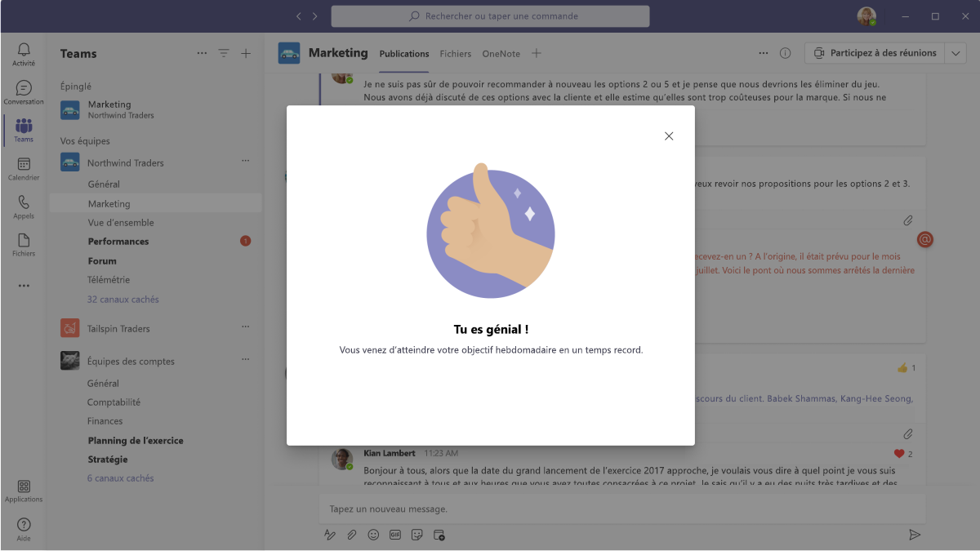Image resolution: width=980 pixels, height=551 pixels.
Task: Open the GIF picker
Action: click(x=395, y=535)
